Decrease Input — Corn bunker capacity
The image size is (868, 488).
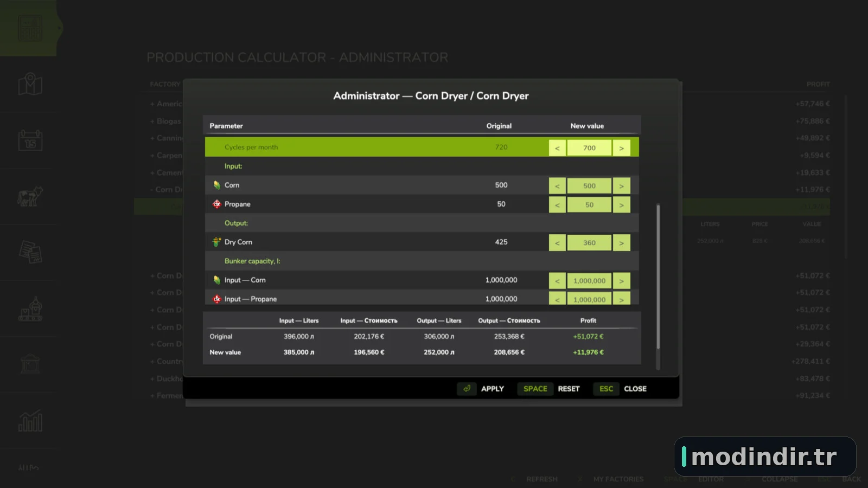[557, 280]
